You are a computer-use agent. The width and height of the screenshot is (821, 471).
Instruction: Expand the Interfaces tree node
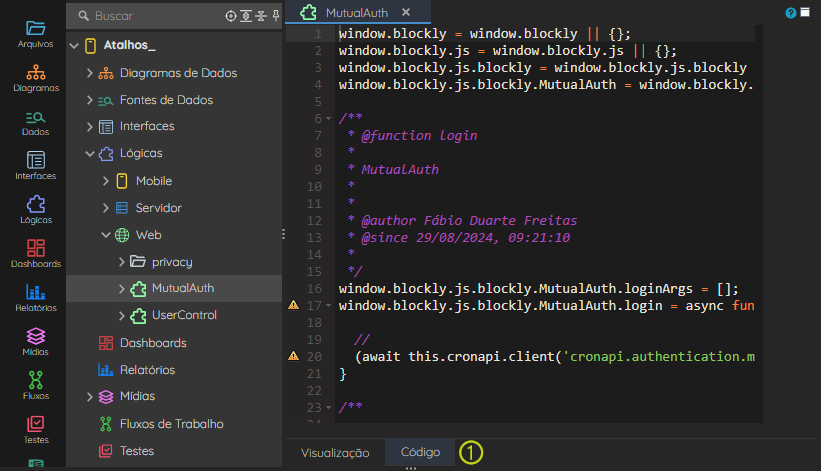pos(90,126)
